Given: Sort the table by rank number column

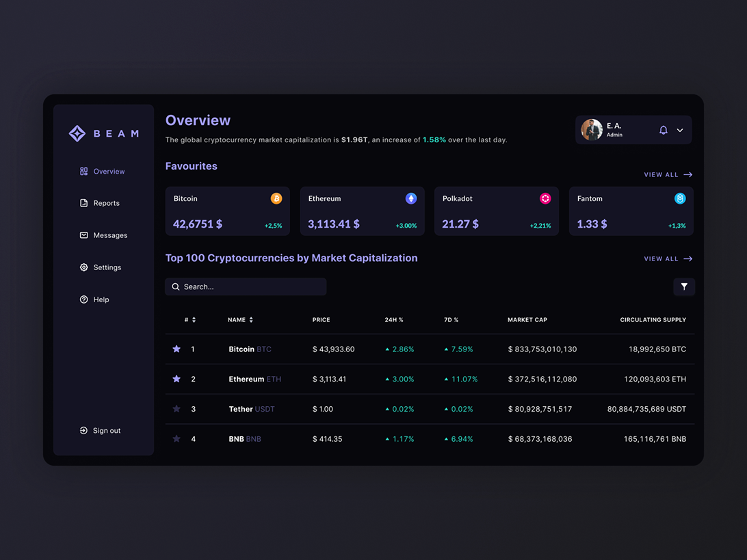Looking at the screenshot, I should pyautogui.click(x=190, y=320).
